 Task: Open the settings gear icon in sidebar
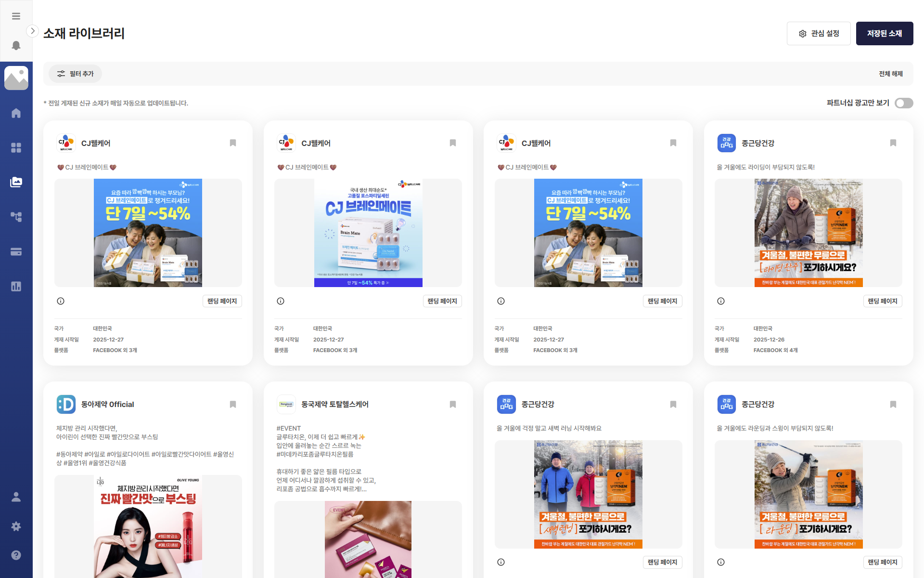point(16,526)
